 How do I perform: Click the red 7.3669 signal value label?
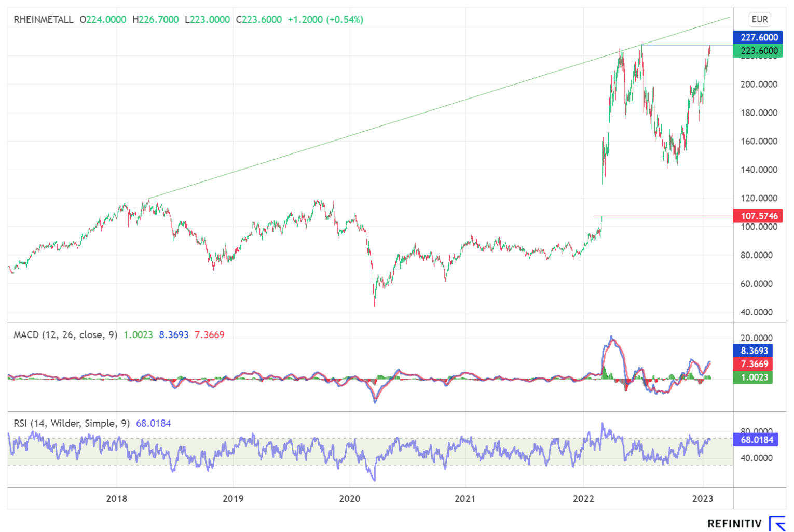[754, 364]
